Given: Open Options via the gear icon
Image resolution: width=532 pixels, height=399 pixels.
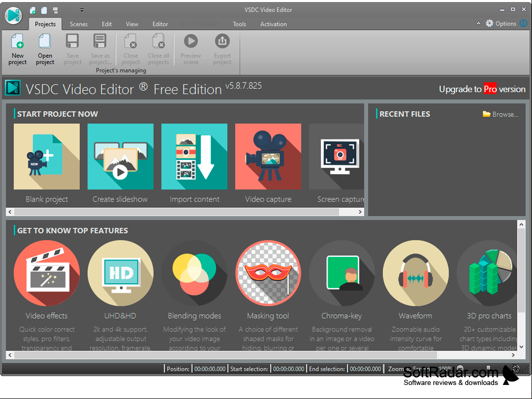Looking at the screenshot, I should [x=489, y=23].
